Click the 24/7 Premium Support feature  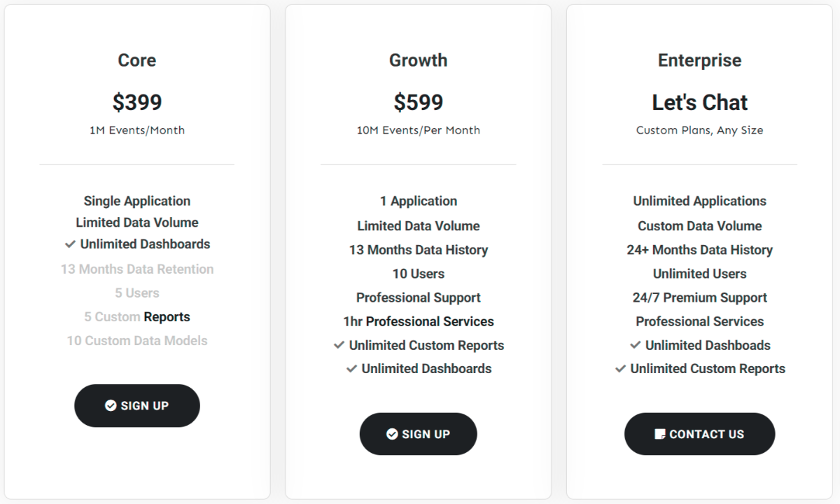[x=700, y=297]
